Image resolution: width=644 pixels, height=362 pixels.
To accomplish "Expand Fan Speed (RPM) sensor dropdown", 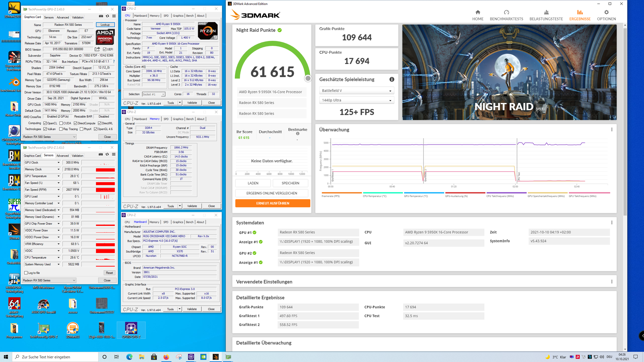I will (x=58, y=190).
